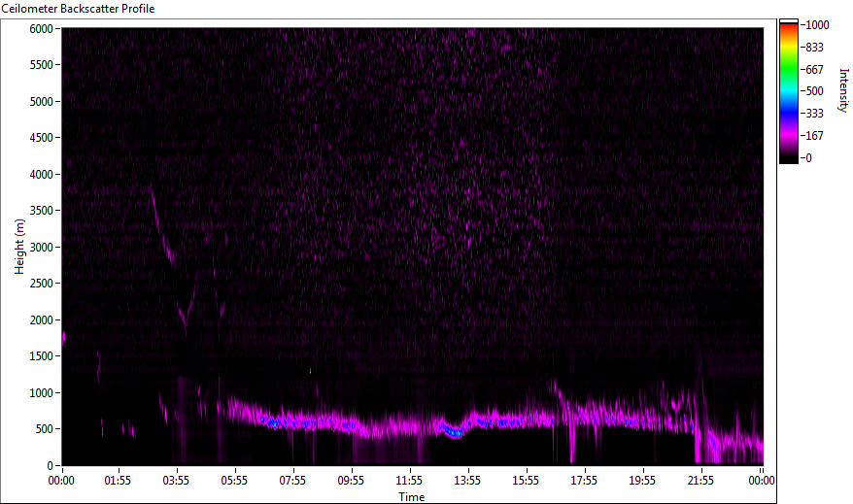Click the 500 height axis tick label

coord(45,429)
